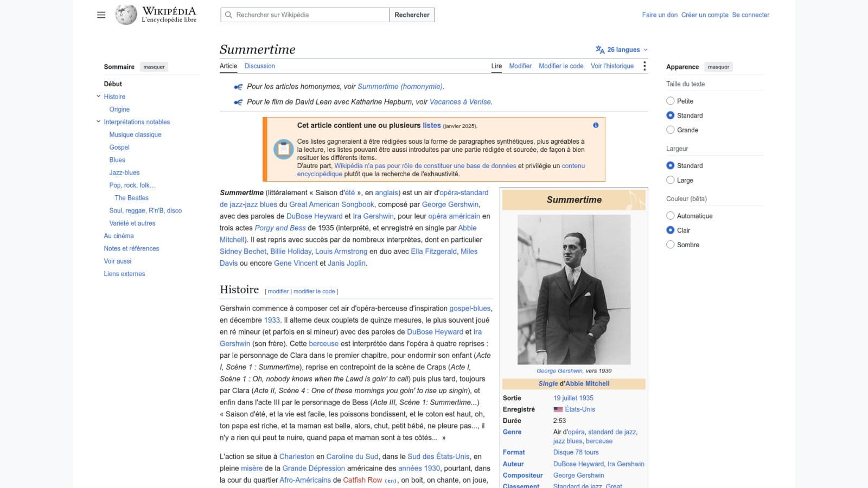Open Voir l'historique tab
The image size is (868, 488).
pyautogui.click(x=612, y=66)
